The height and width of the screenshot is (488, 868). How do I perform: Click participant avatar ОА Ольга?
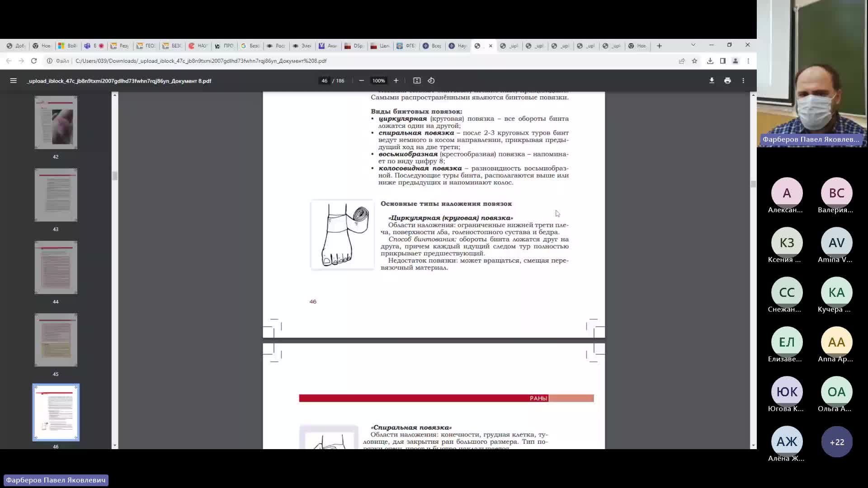click(836, 392)
